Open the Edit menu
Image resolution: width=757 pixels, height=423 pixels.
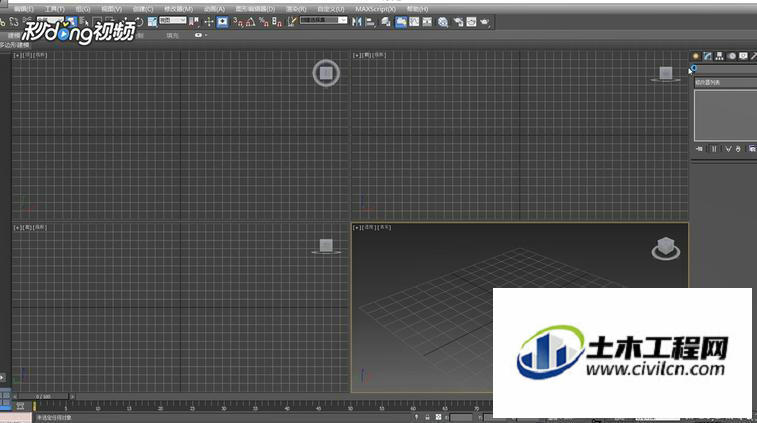[24, 9]
